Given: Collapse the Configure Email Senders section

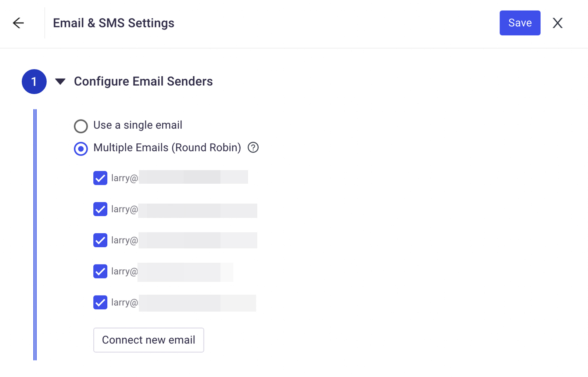Looking at the screenshot, I should [x=60, y=82].
